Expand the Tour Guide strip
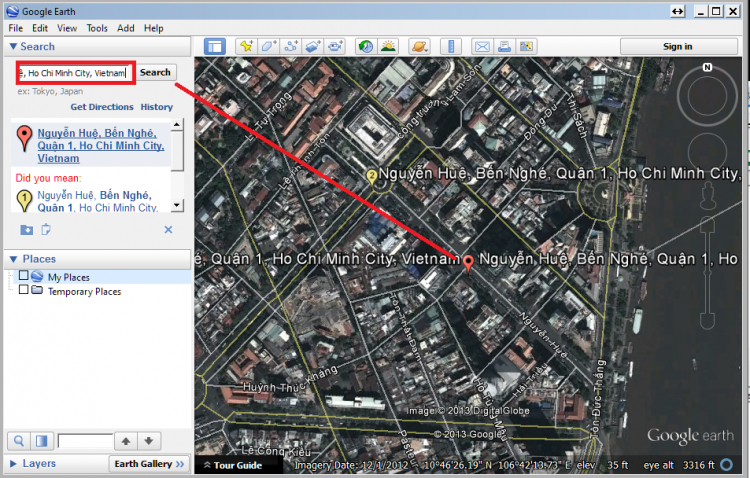Image resolution: width=750 pixels, height=478 pixels. 233,465
